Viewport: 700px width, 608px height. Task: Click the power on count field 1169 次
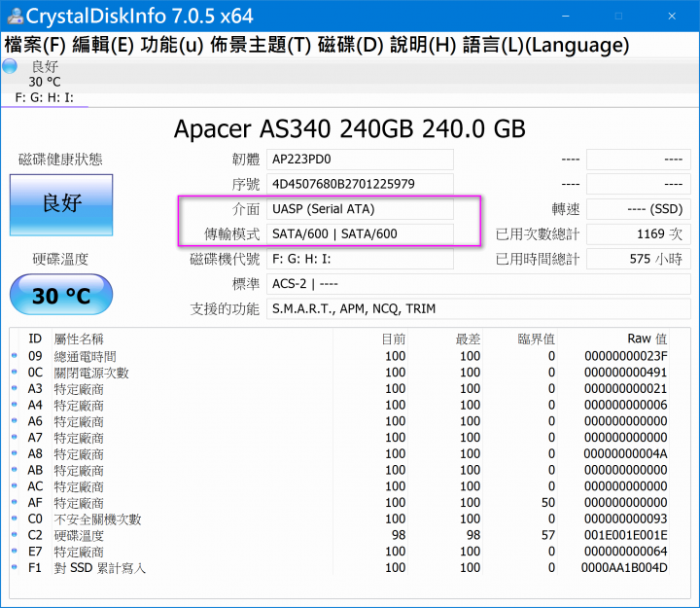click(639, 234)
